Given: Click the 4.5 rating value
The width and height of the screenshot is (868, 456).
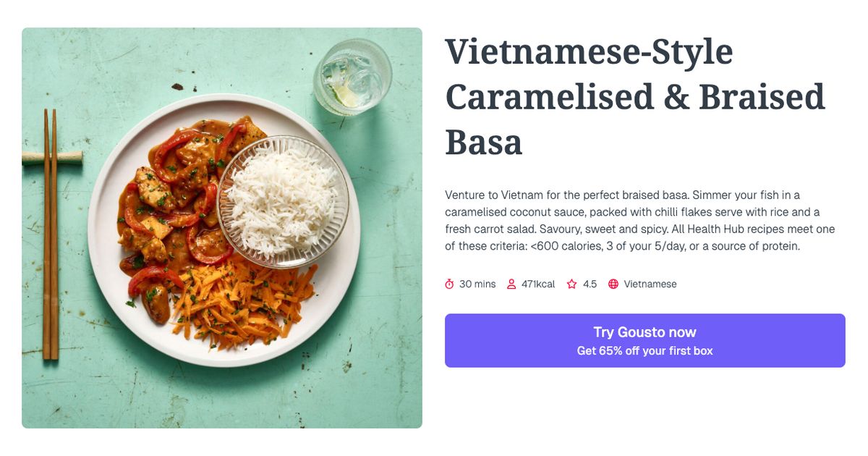Looking at the screenshot, I should pos(590,284).
